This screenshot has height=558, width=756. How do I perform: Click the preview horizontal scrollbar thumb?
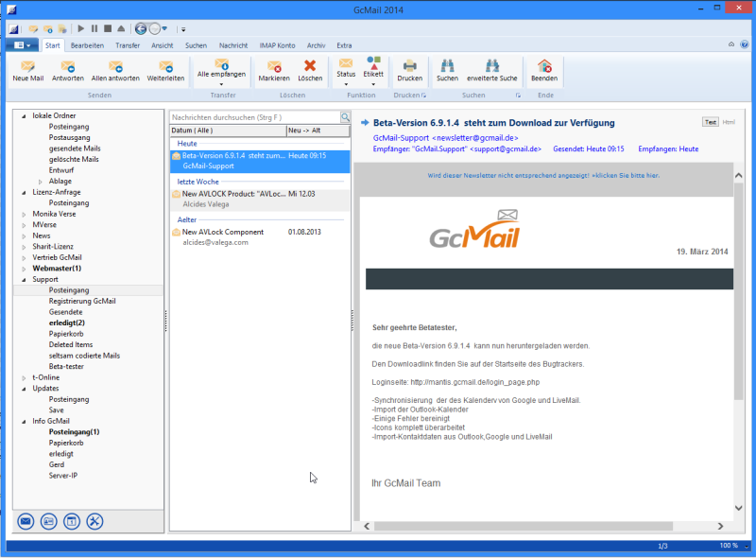point(524,526)
